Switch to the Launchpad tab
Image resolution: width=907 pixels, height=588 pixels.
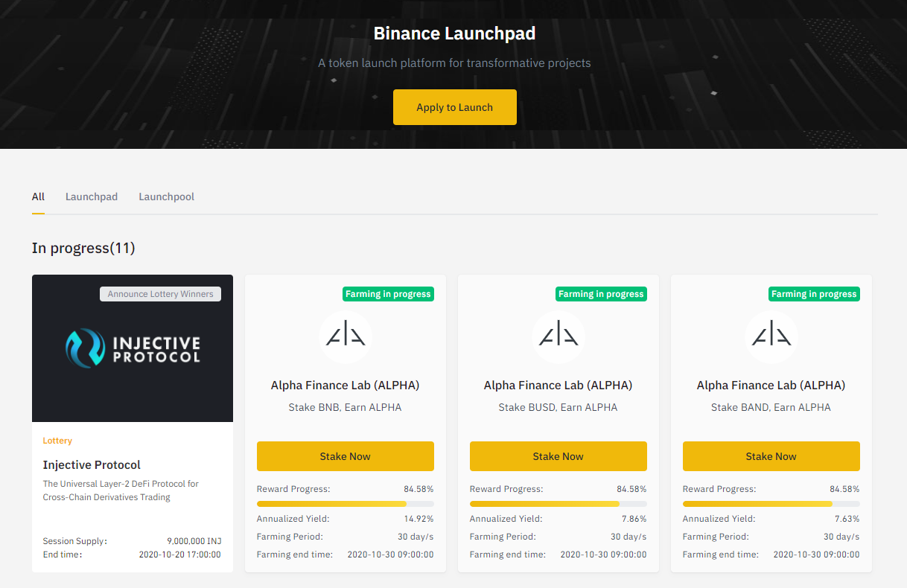[92, 196]
